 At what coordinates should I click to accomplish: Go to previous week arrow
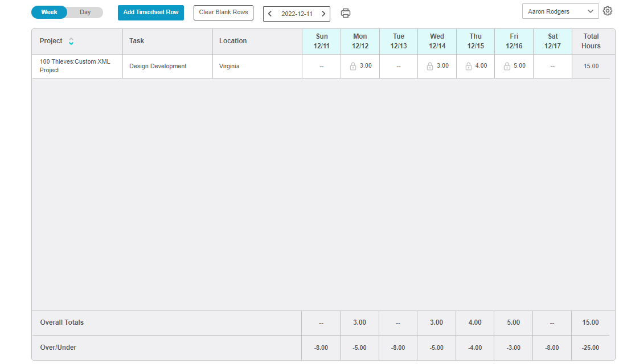click(x=270, y=14)
